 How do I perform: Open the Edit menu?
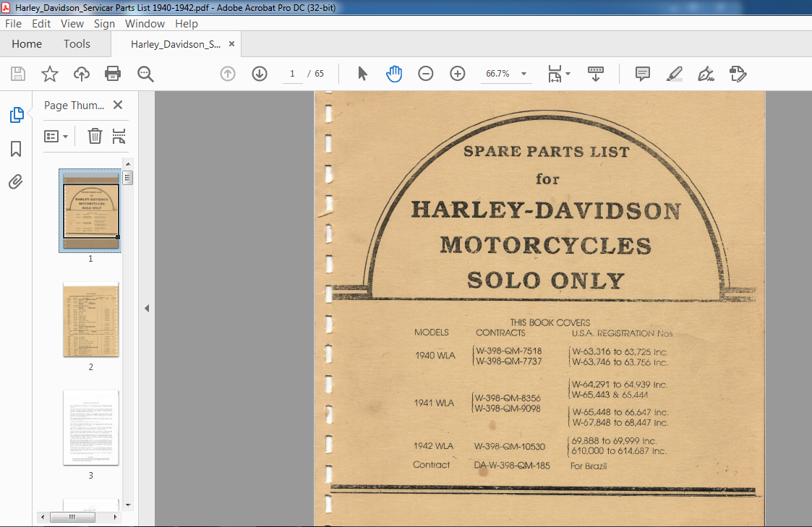(41, 24)
